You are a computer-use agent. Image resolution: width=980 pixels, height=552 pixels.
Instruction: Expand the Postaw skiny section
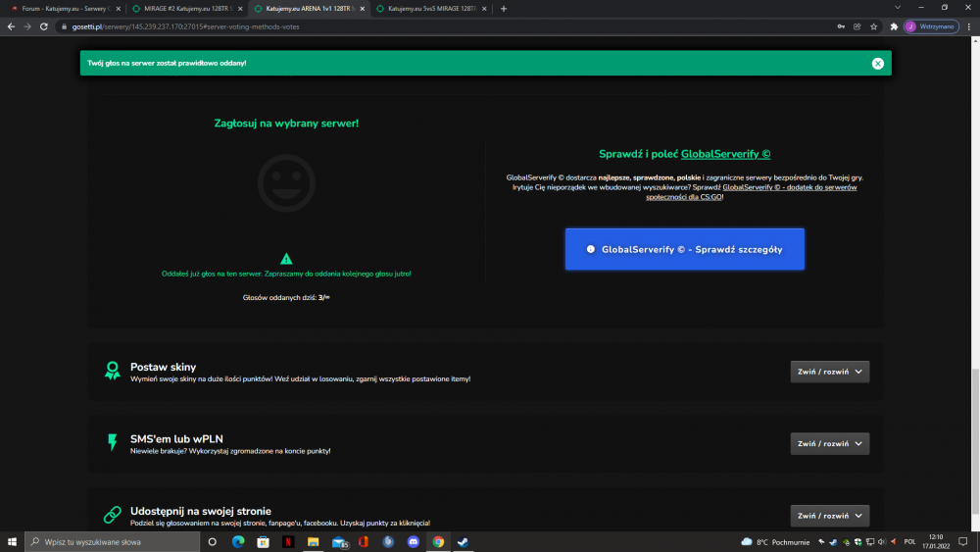[829, 372]
